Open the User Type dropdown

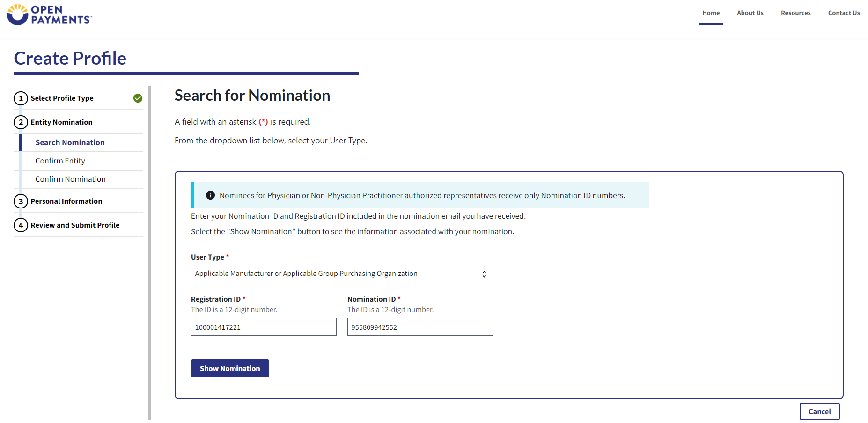click(x=341, y=275)
